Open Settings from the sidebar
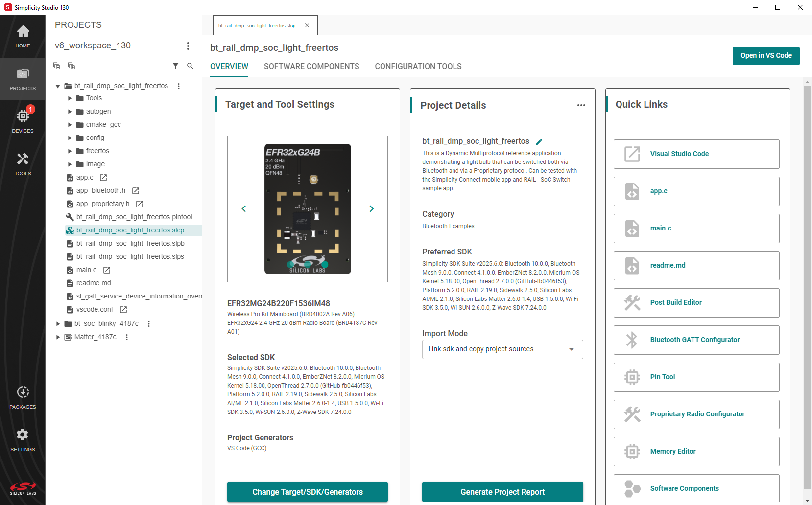The image size is (812, 505). 23,438
